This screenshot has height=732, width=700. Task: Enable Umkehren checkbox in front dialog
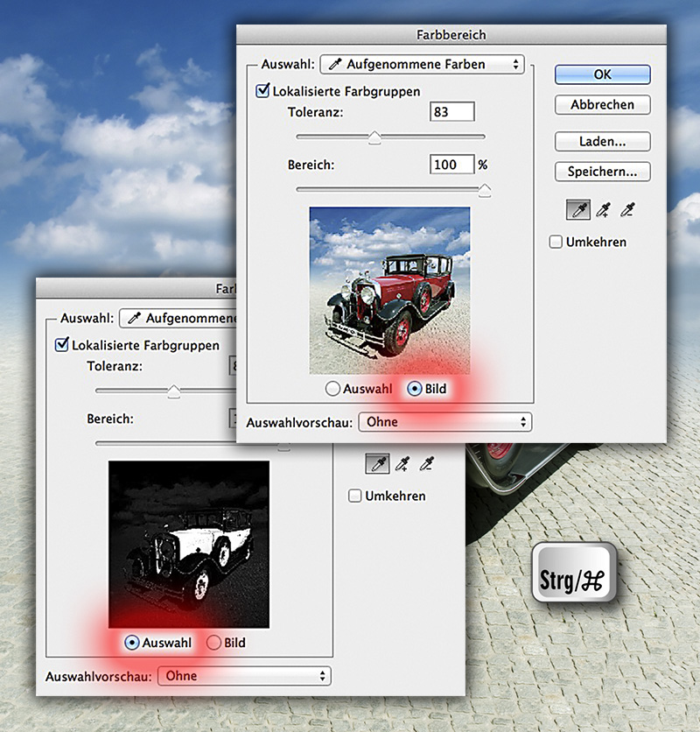click(556, 242)
